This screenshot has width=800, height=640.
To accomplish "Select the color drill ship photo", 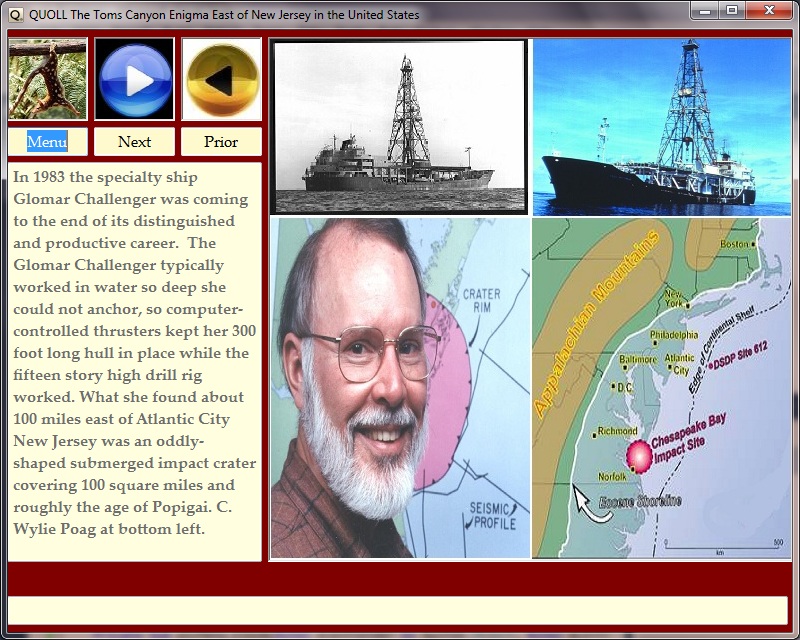I will pos(661,127).
